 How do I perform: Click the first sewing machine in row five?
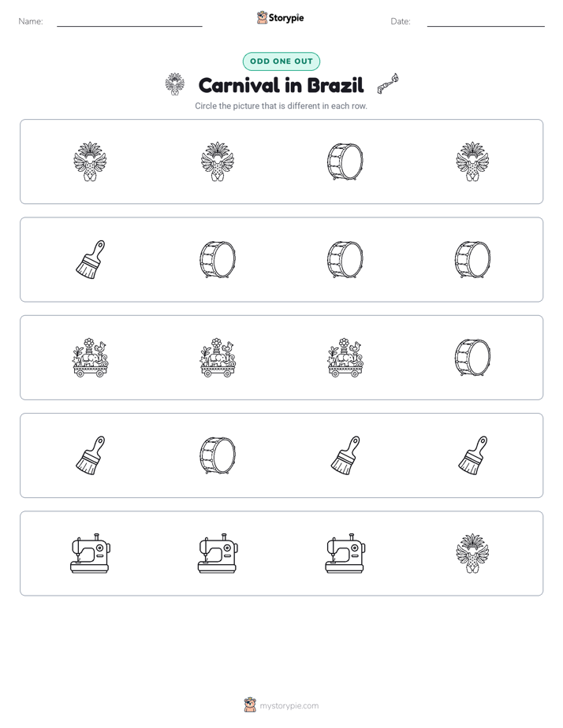(90, 553)
